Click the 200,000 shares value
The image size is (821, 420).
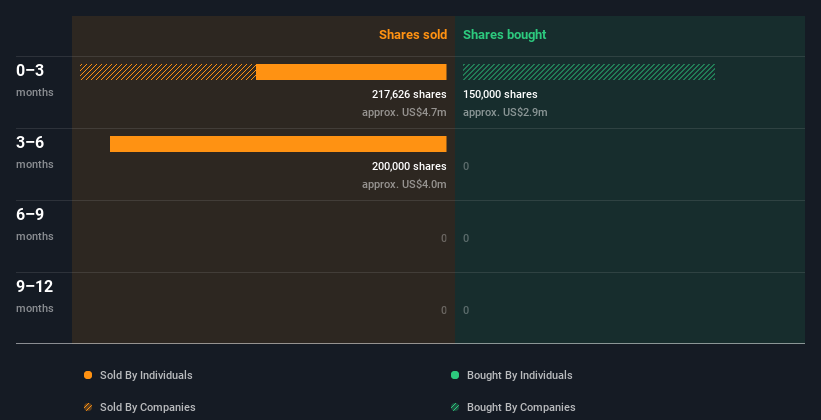pos(409,166)
